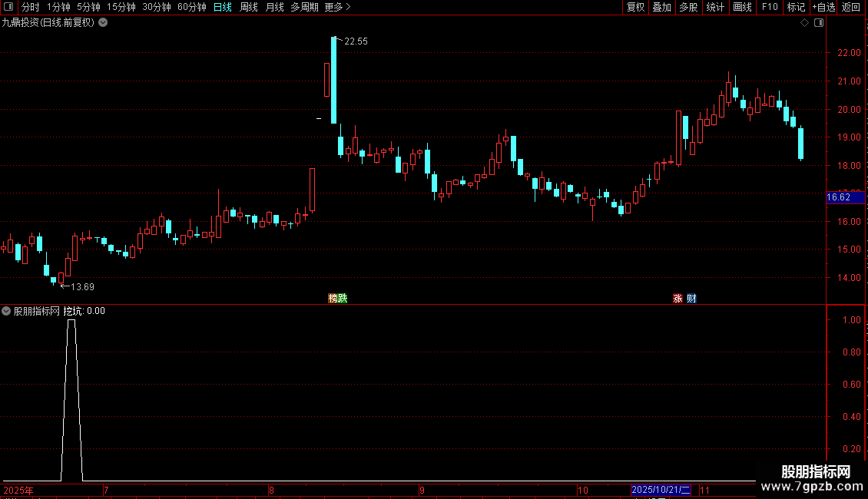Viewport: 868px width, 499px height.
Task: Click the green 跌 event marker
Action: point(343,298)
